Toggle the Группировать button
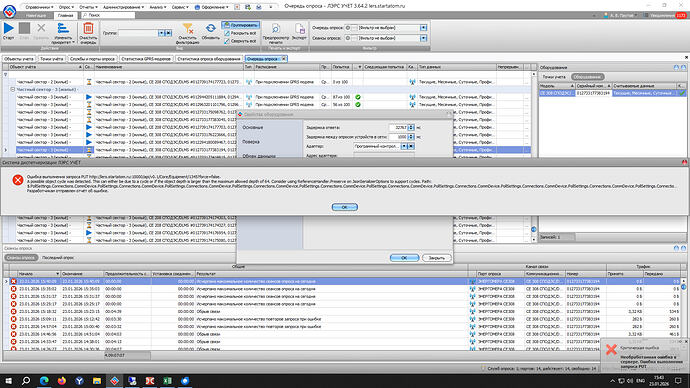The image size is (690, 388). pos(241,25)
